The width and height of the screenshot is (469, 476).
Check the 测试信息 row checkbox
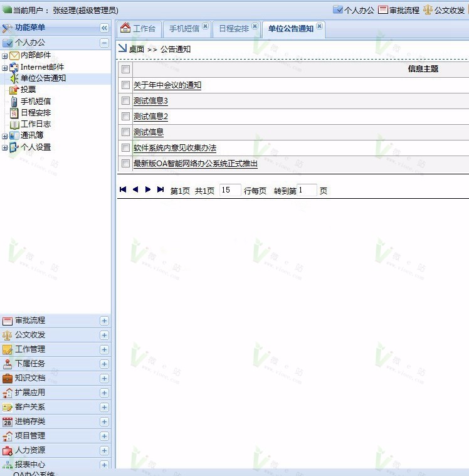click(x=125, y=132)
